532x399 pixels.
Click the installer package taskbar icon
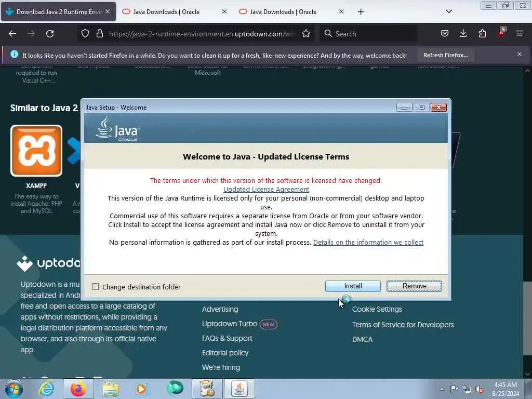coord(207,389)
